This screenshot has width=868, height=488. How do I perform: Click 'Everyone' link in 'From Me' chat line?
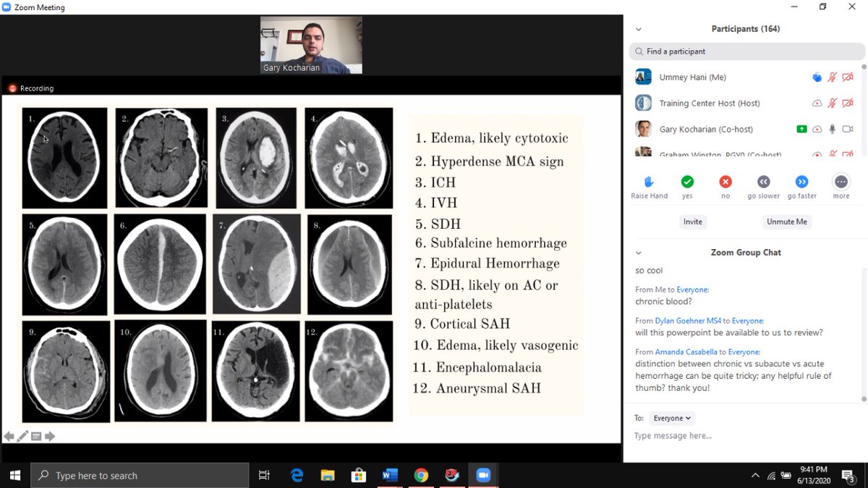click(692, 290)
